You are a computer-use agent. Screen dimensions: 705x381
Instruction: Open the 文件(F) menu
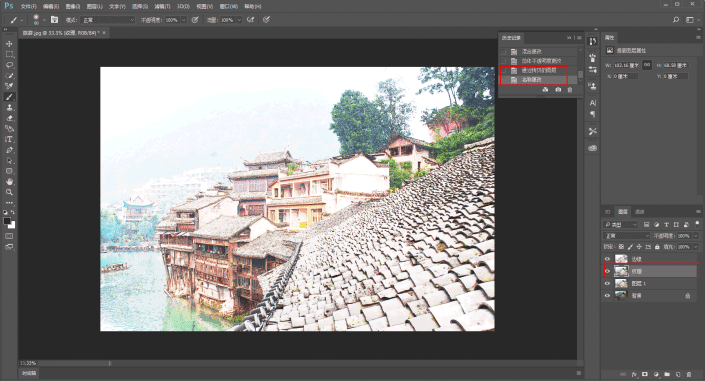[x=28, y=6]
